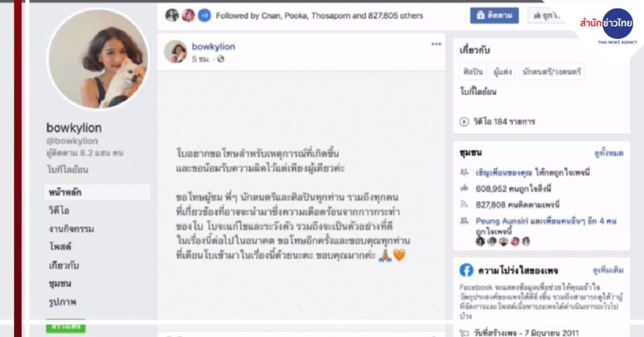This screenshot has width=644, height=337.
Task: Click the ดูเพิ่มเติม link in transparency section
Action: (608, 270)
